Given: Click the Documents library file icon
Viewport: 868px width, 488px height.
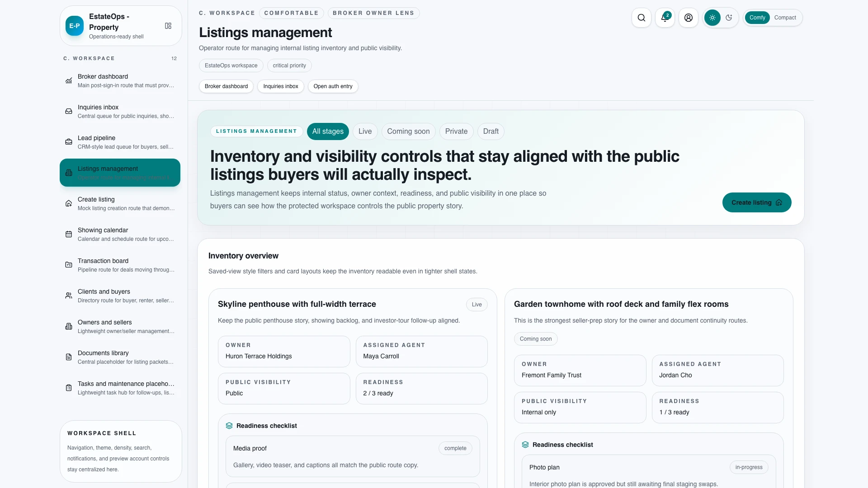Looking at the screenshot, I should [x=69, y=357].
